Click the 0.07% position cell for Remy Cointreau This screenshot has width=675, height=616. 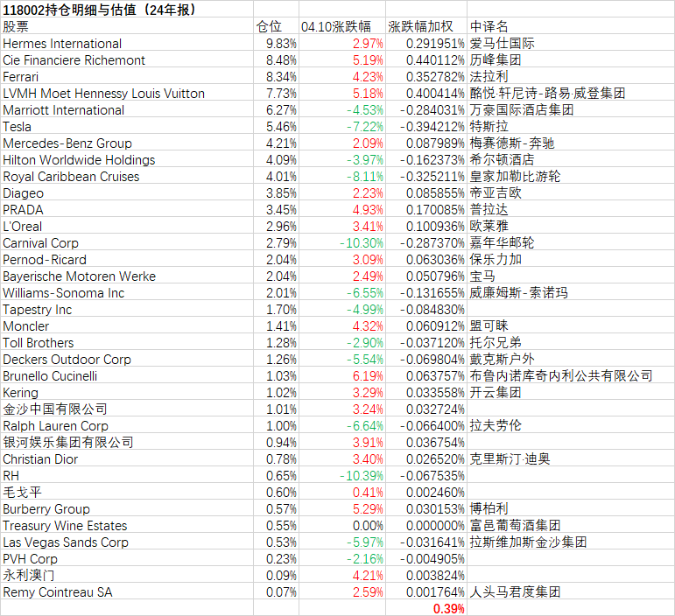[276, 591]
